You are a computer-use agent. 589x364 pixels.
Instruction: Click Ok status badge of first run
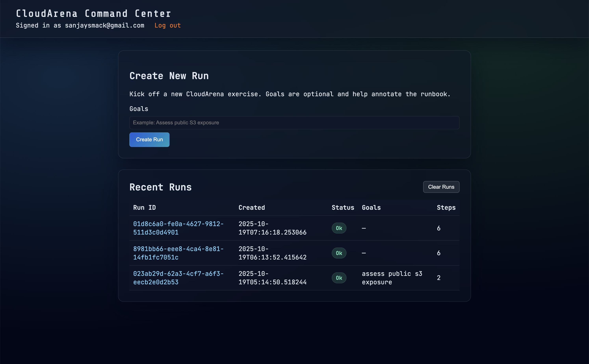[x=339, y=228]
